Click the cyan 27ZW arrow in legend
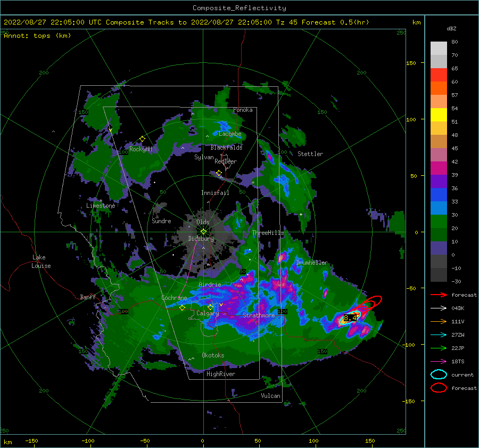Screen dimensions: 479x448 coord(439,335)
